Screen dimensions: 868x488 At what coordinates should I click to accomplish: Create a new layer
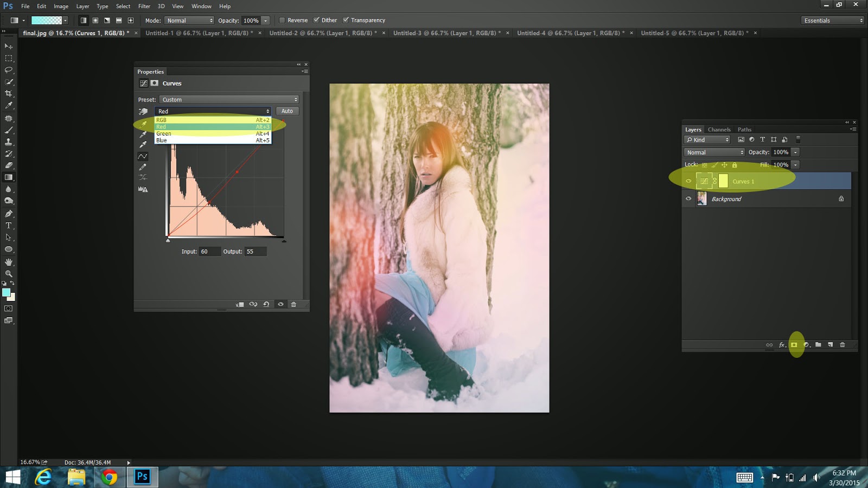click(831, 345)
